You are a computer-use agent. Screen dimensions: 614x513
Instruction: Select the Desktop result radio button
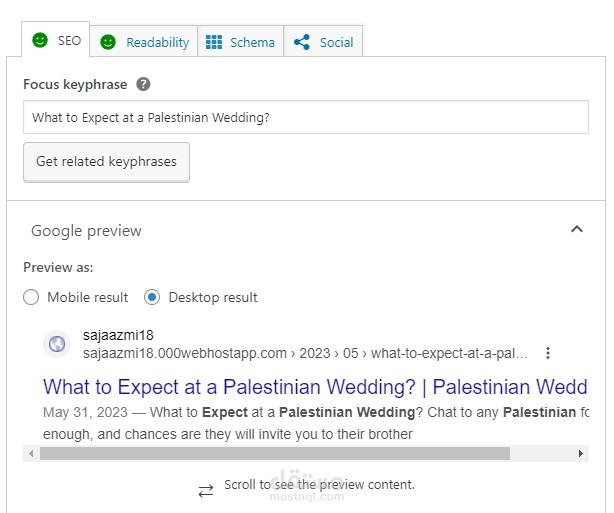(x=152, y=297)
